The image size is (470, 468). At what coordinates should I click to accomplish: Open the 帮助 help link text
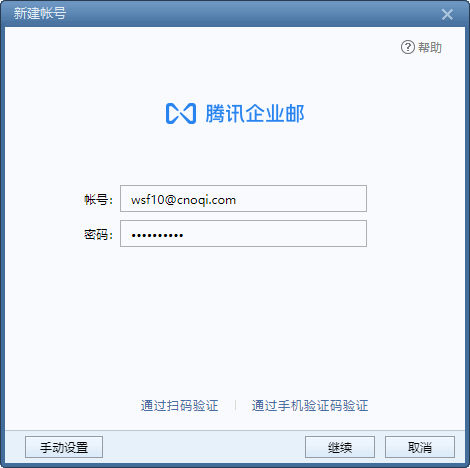[x=430, y=48]
